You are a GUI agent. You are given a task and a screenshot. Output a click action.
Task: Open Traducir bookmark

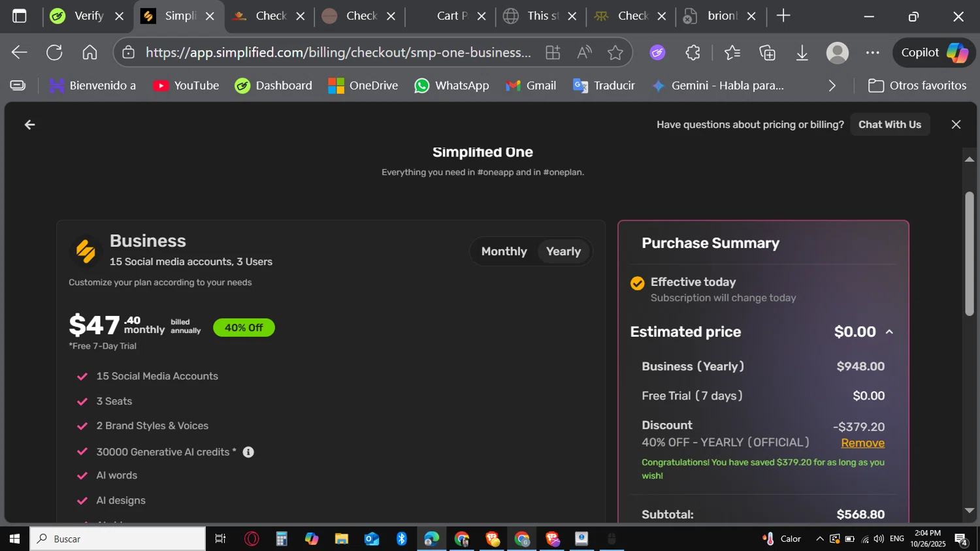[604, 86]
